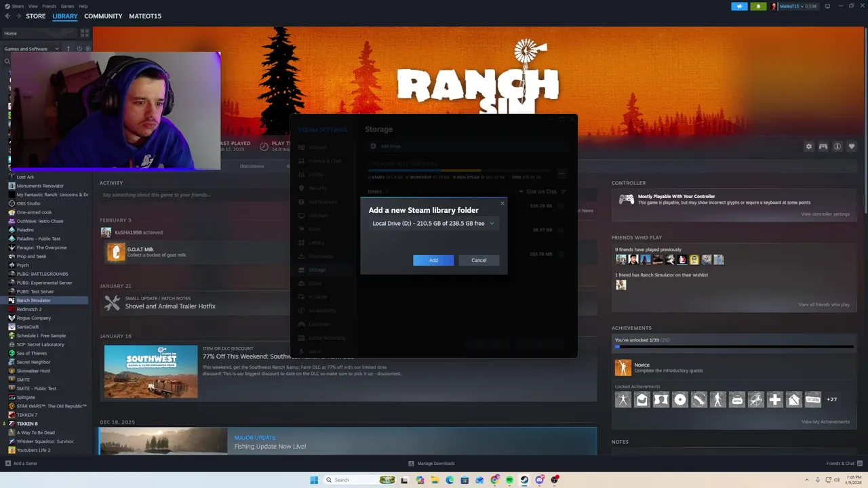868x488 pixels.
Task: Expand the Games and Software filter dropdown
Action: 32,49
